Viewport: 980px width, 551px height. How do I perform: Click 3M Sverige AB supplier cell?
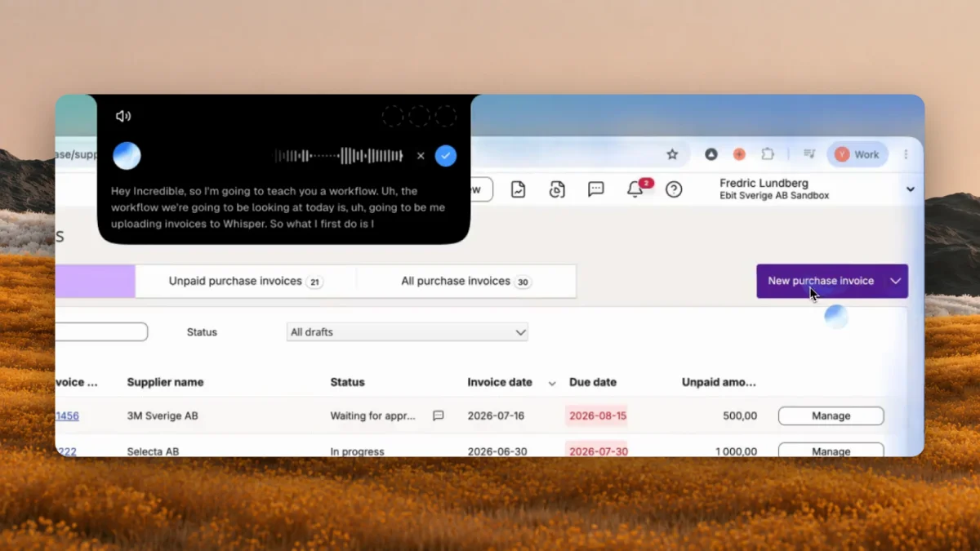point(163,415)
